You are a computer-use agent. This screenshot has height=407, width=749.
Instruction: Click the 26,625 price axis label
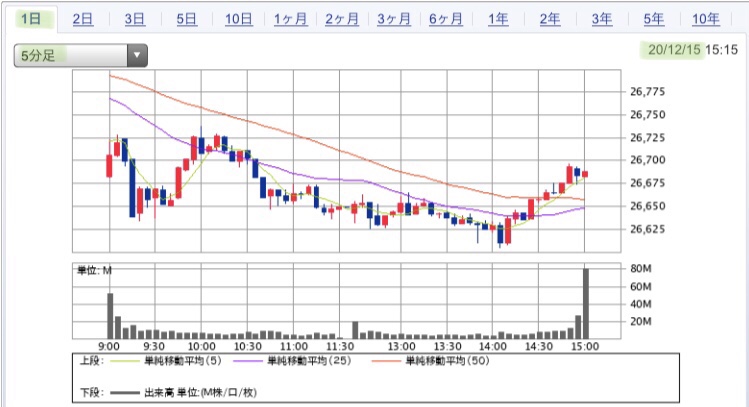click(647, 229)
